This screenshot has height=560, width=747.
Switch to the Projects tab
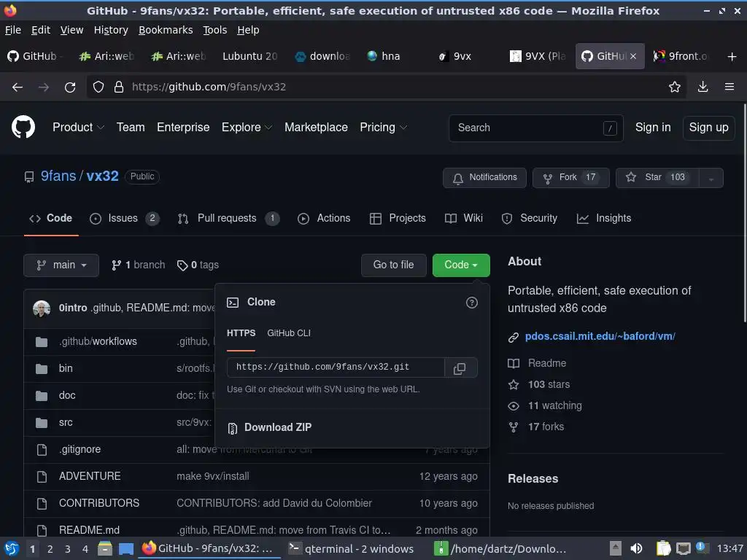(398, 218)
